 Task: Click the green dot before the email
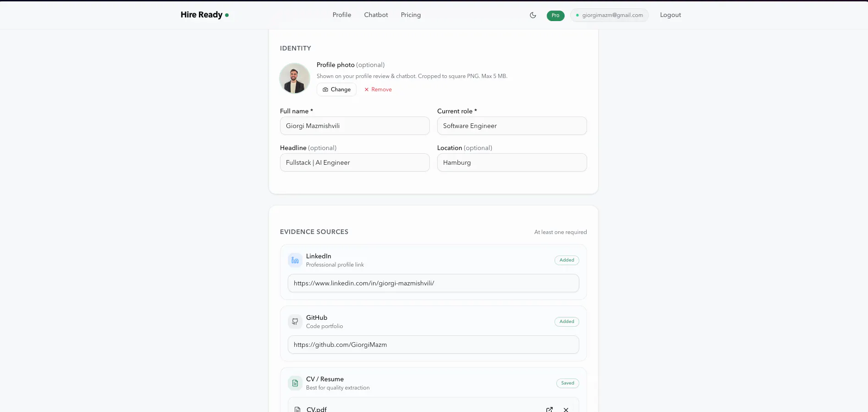coord(577,15)
